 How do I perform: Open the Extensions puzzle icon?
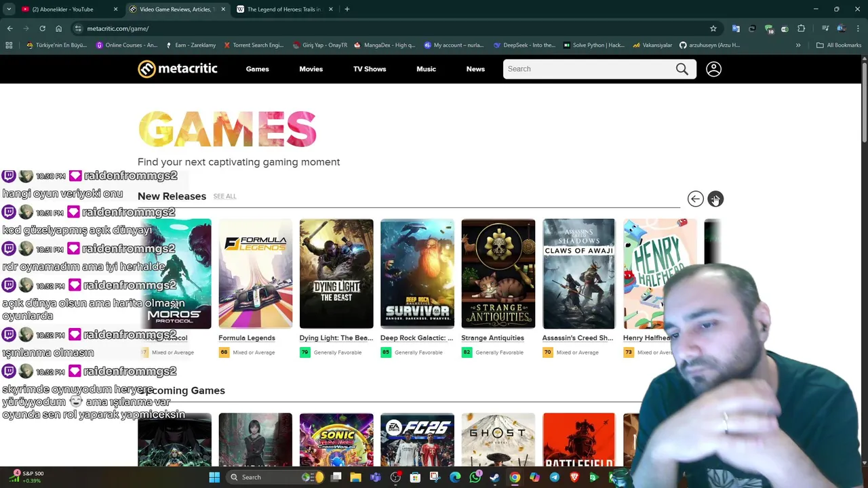point(801,28)
